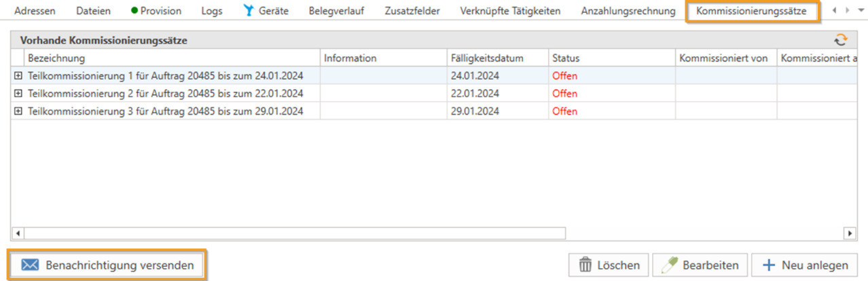The image size is (868, 281).
Task: Go to the Belegverlauf tab
Action: 336,12
